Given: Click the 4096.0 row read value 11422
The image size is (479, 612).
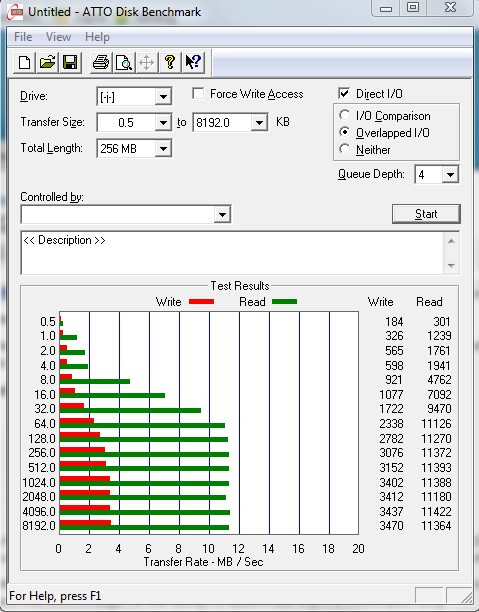Looking at the screenshot, I should [436, 511].
